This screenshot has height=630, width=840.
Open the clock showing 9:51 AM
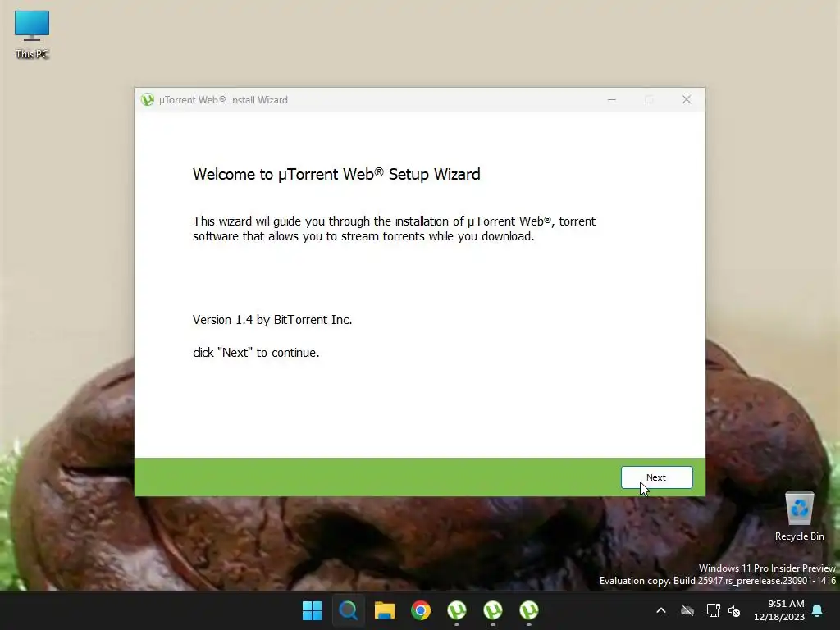tap(779, 610)
